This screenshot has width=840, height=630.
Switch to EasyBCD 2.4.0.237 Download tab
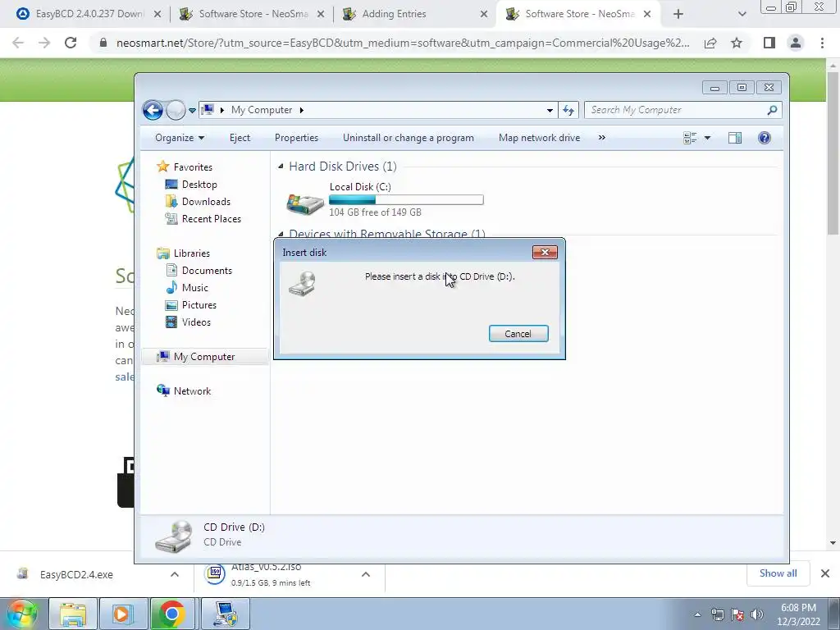[x=89, y=14]
